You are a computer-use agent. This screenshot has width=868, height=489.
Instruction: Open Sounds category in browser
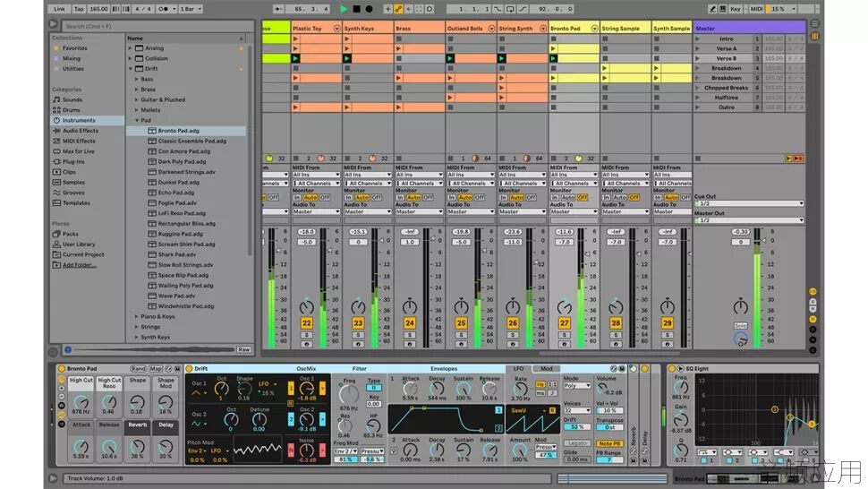point(72,99)
